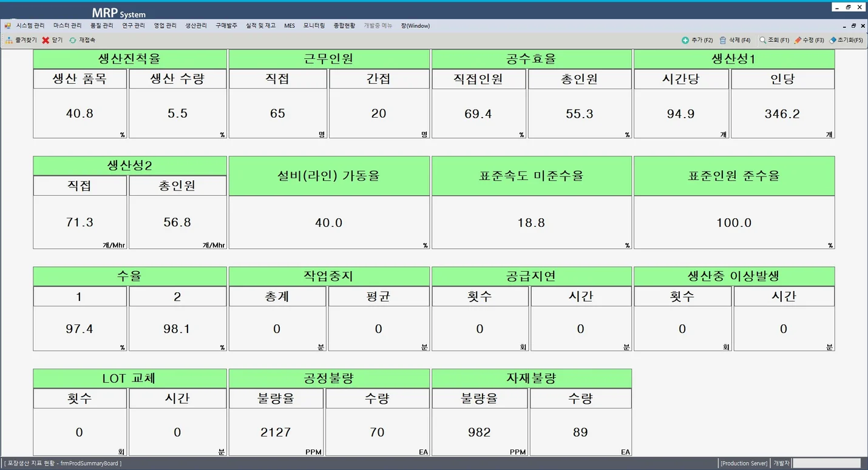Open the 구매발주 menu

(226, 26)
